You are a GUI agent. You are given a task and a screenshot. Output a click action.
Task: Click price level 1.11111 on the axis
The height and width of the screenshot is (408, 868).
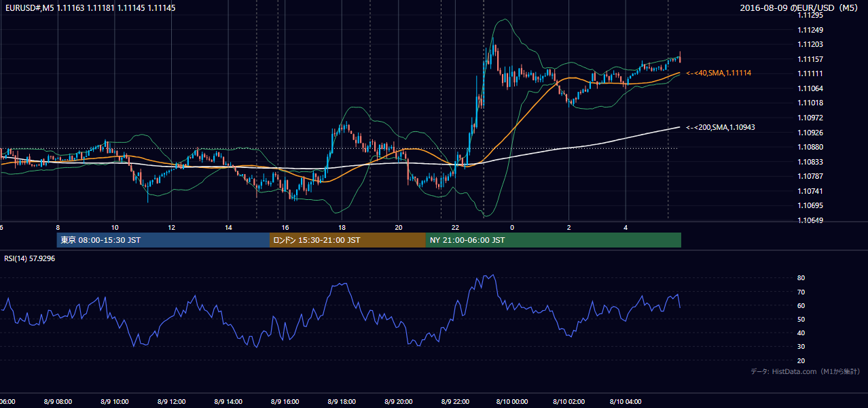[x=811, y=73]
